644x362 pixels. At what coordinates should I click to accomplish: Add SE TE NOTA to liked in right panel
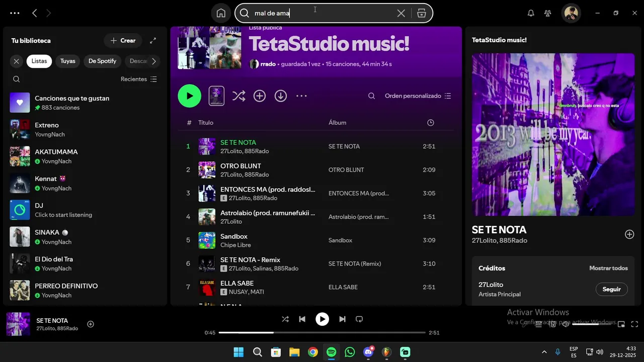tap(629, 234)
